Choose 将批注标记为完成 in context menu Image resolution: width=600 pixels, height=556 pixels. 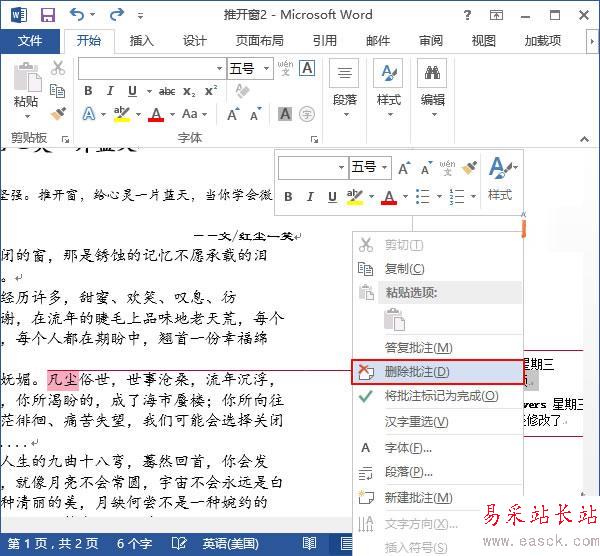coord(438,396)
